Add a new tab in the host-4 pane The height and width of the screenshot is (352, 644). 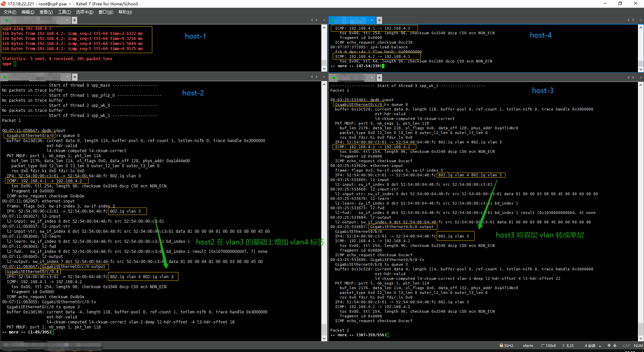point(379,20)
